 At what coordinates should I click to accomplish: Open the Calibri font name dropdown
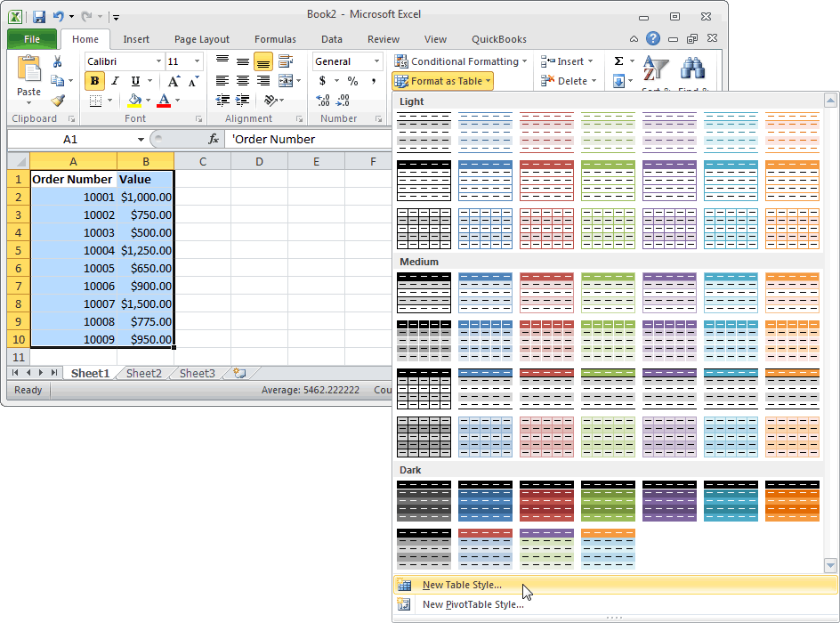124,61
